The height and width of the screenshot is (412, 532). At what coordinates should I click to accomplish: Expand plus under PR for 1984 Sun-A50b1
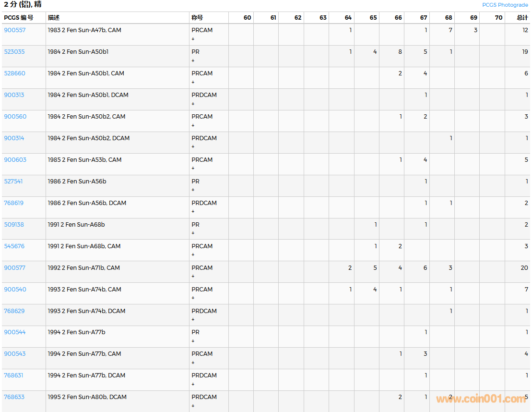click(x=193, y=61)
